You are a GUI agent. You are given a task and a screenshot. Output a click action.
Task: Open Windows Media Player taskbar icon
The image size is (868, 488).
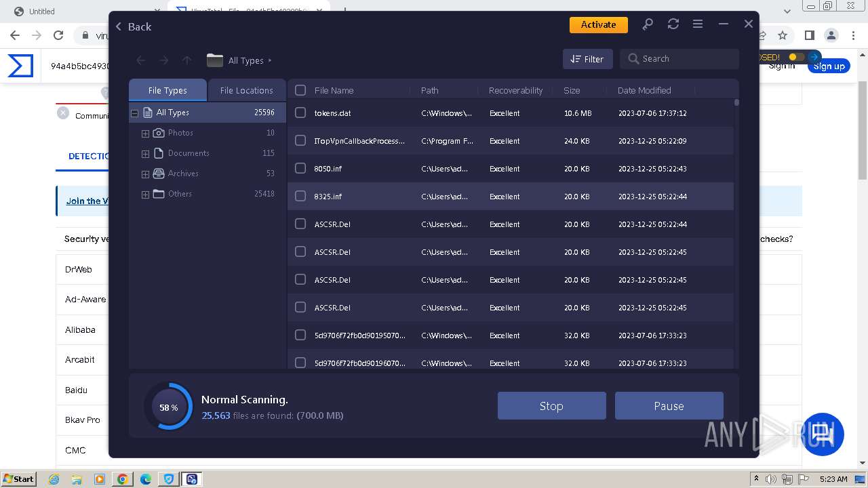click(x=100, y=479)
